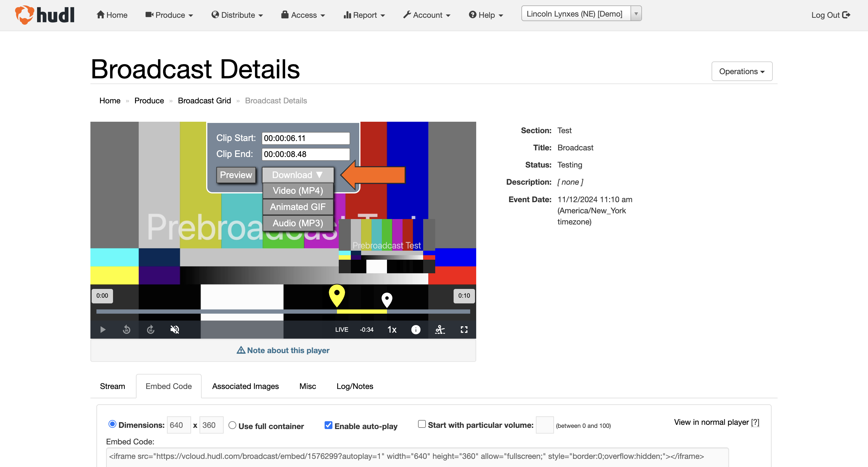Screen dimensions: 868x467
Task: Expand the Help menu
Action: pyautogui.click(x=486, y=15)
